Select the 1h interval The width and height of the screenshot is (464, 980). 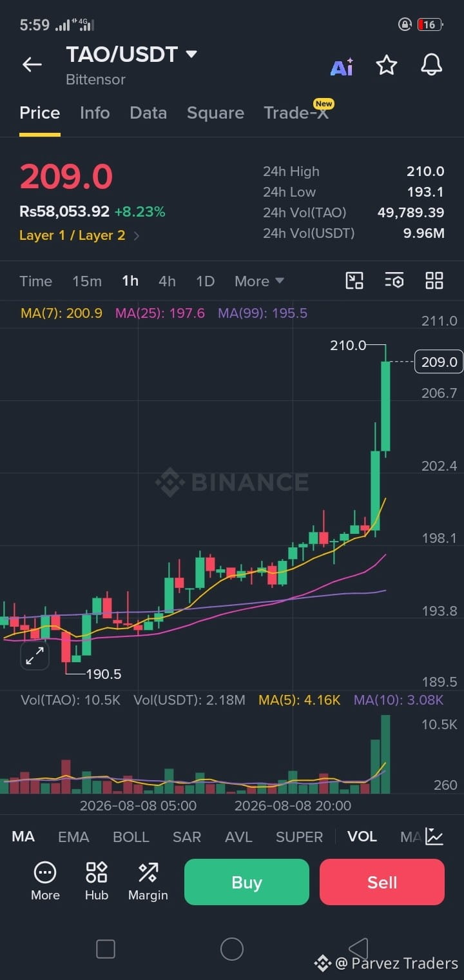tap(130, 281)
